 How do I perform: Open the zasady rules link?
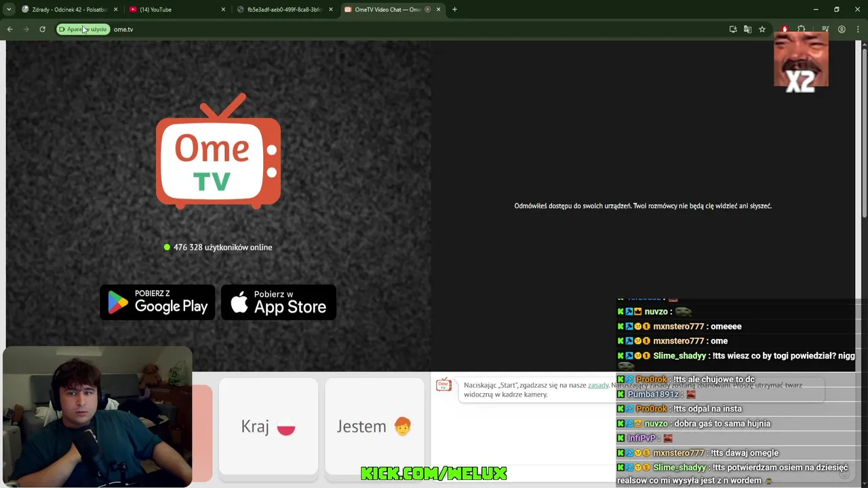pos(598,385)
